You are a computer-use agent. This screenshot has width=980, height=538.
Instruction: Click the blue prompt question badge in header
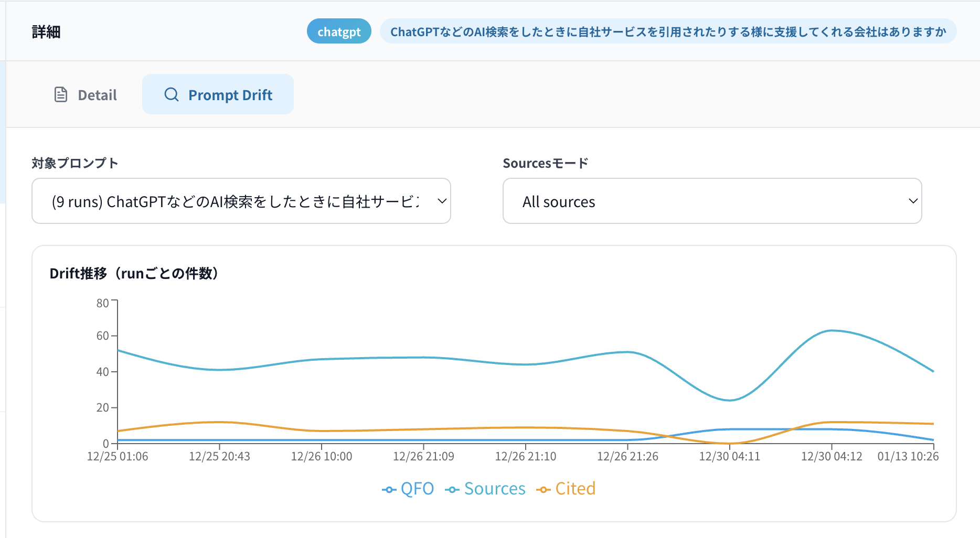[x=668, y=31]
